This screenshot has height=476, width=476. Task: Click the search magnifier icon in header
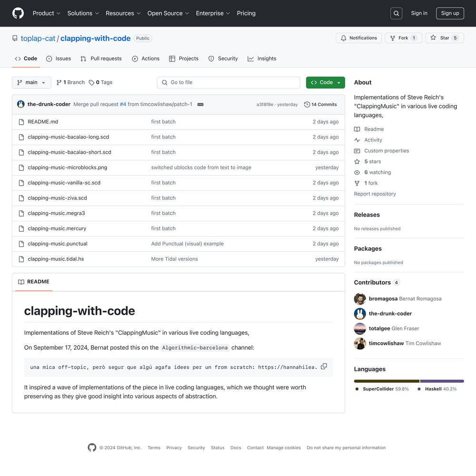(396, 13)
